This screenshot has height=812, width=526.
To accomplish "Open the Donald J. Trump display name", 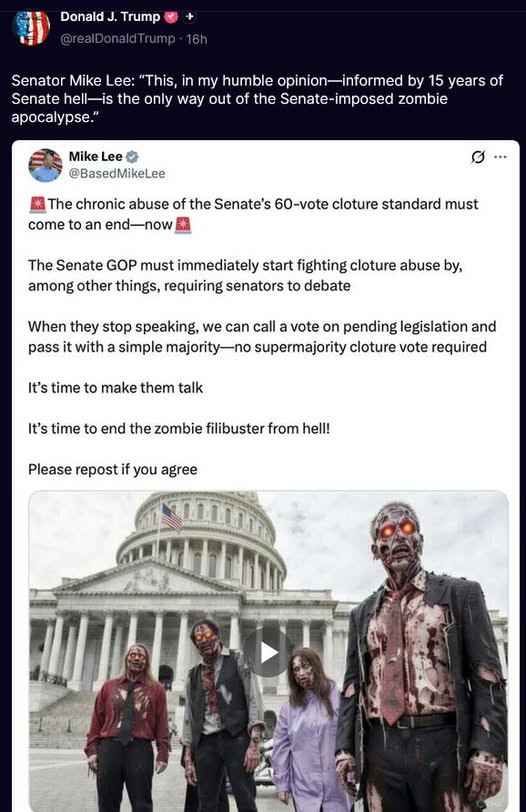I will [x=110, y=17].
